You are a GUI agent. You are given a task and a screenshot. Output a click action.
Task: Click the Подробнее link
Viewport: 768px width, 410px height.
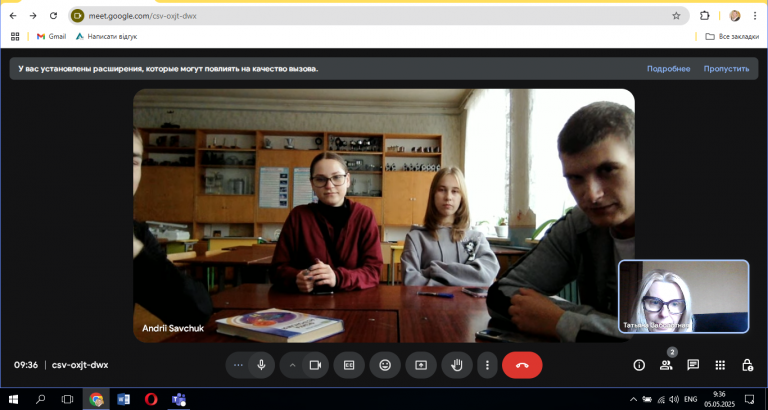669,69
